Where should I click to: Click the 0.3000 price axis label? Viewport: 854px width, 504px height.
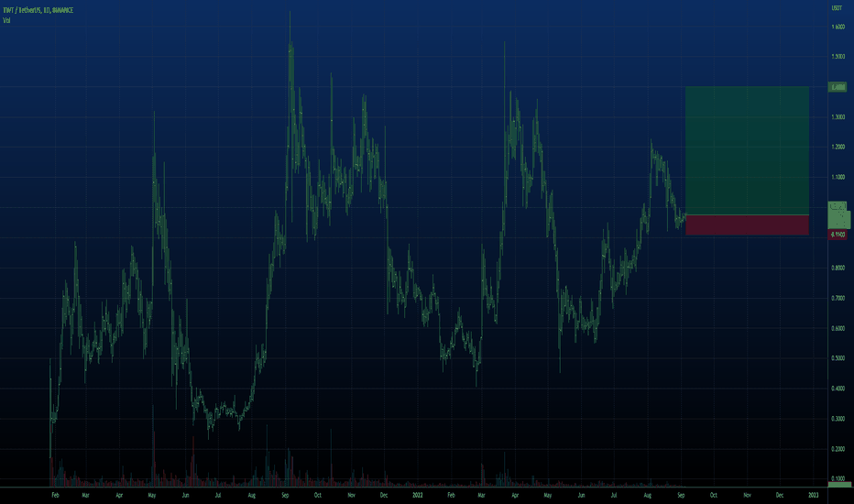(838, 419)
